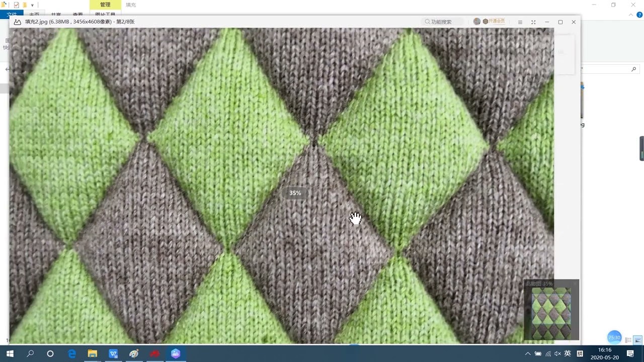Viewport: 644px width, 362px height.
Task: Launch Microsoft Edge from the taskbar
Action: pyautogui.click(x=71, y=353)
